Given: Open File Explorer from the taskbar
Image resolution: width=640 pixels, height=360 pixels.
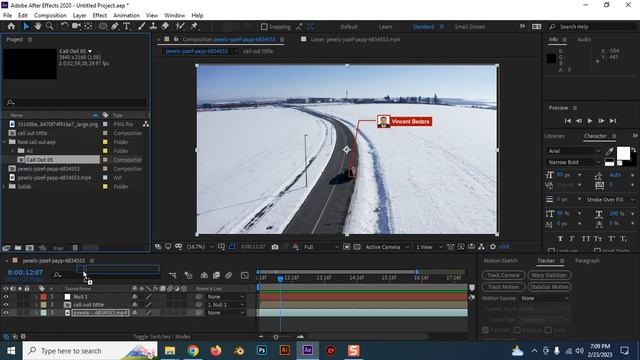Looking at the screenshot, I should click(x=170, y=351).
